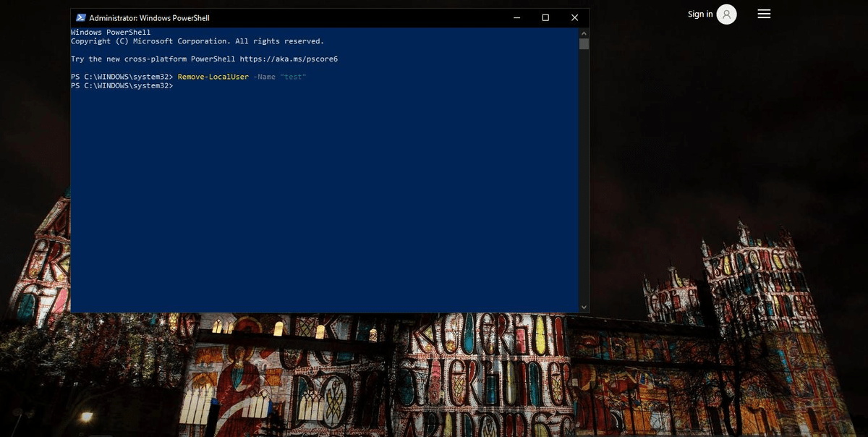Screen dimensions: 868x437
Task: Place cursor at the active PS prompt
Action: click(x=176, y=85)
